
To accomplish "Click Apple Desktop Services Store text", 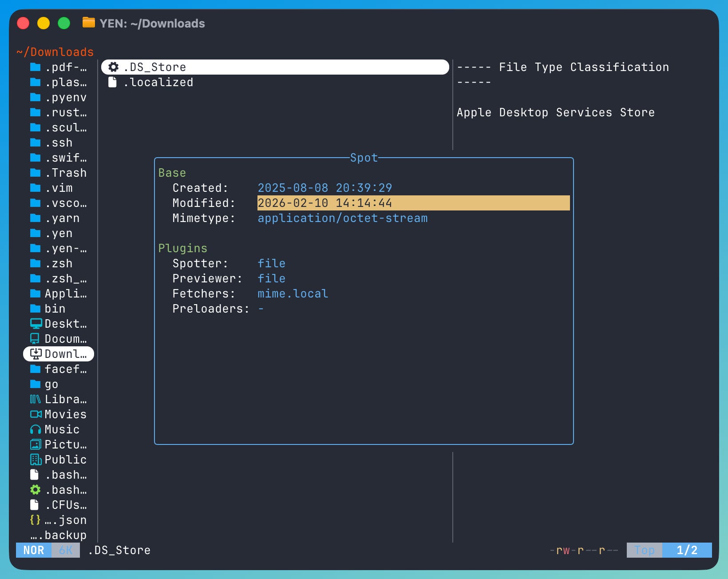I will point(556,112).
